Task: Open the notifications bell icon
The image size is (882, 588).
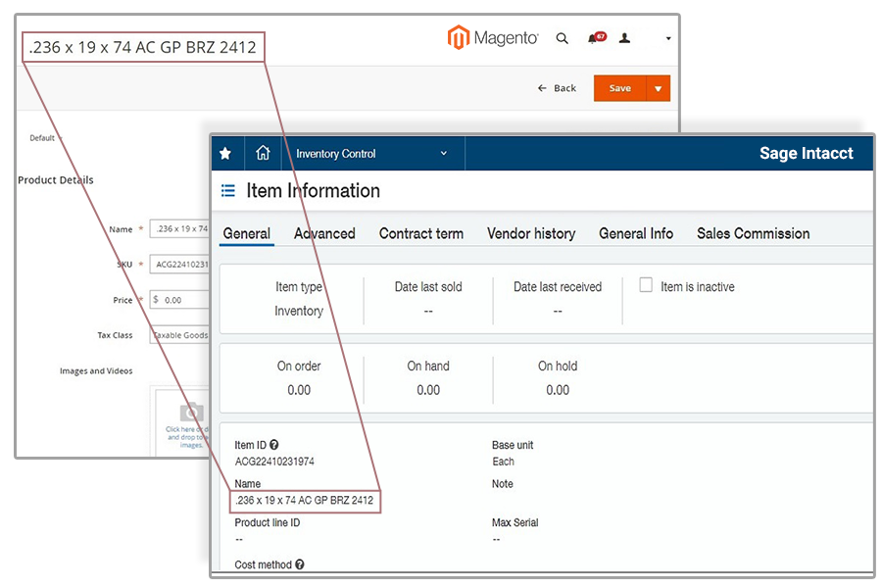Action: pos(593,39)
